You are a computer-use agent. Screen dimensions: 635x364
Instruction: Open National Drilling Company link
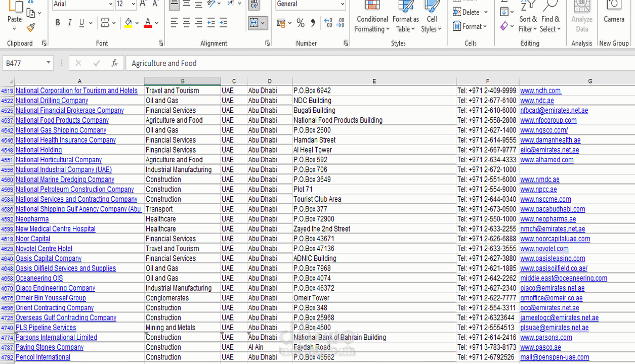(52, 101)
